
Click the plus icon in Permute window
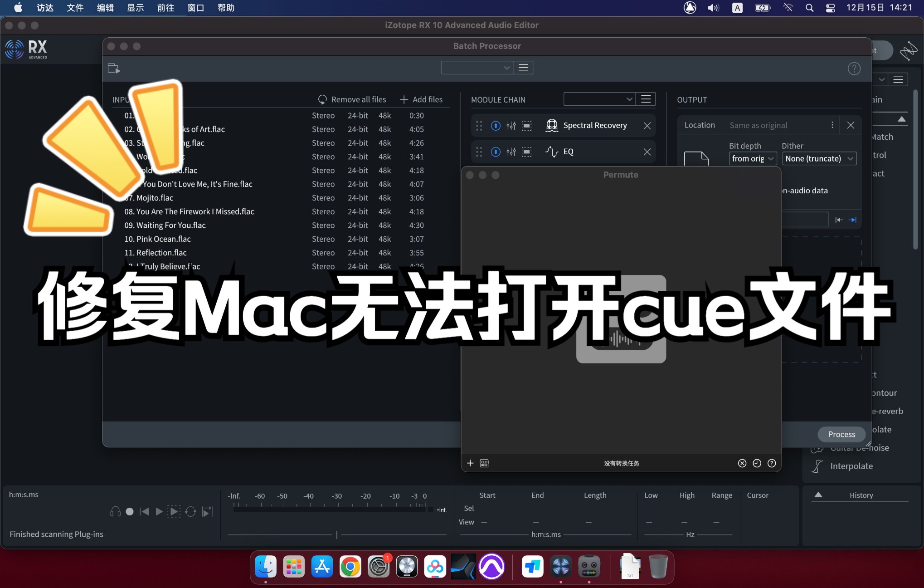point(470,463)
